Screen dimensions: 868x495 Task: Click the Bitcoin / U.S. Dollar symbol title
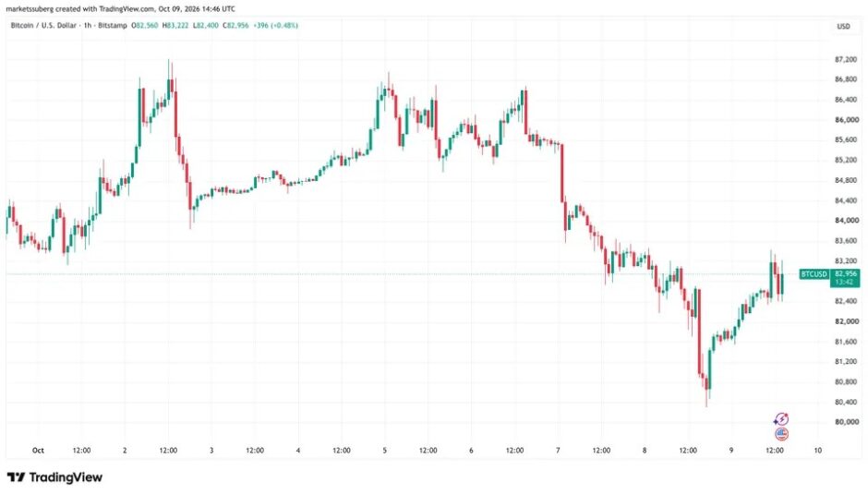tap(43, 26)
